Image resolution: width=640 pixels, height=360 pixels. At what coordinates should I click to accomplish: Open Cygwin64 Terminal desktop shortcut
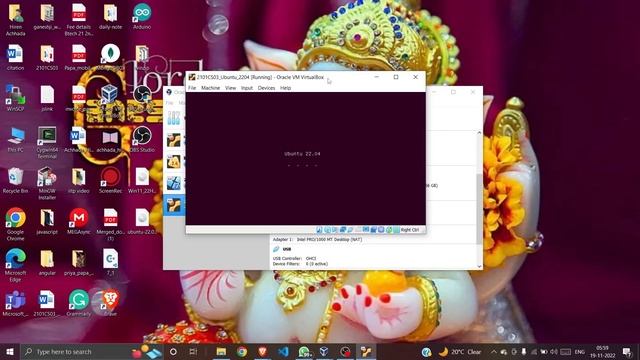47,142
